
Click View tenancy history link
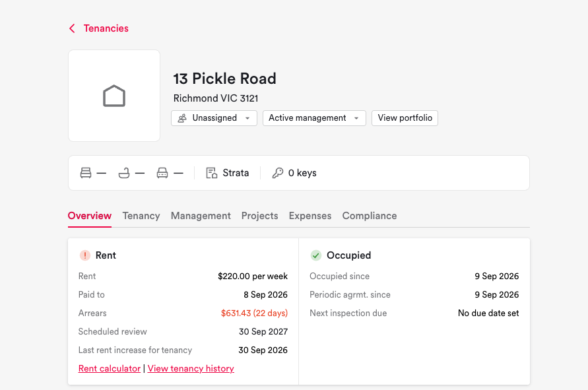tap(191, 369)
